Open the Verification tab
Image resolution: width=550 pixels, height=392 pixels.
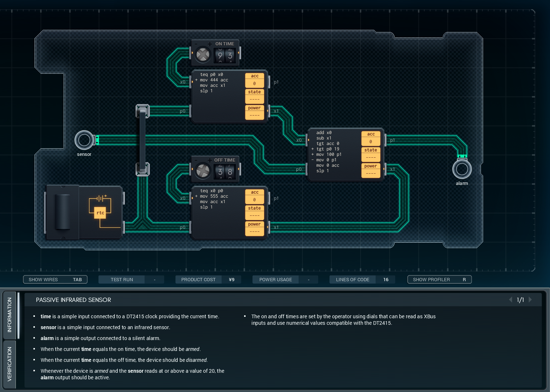[9, 364]
